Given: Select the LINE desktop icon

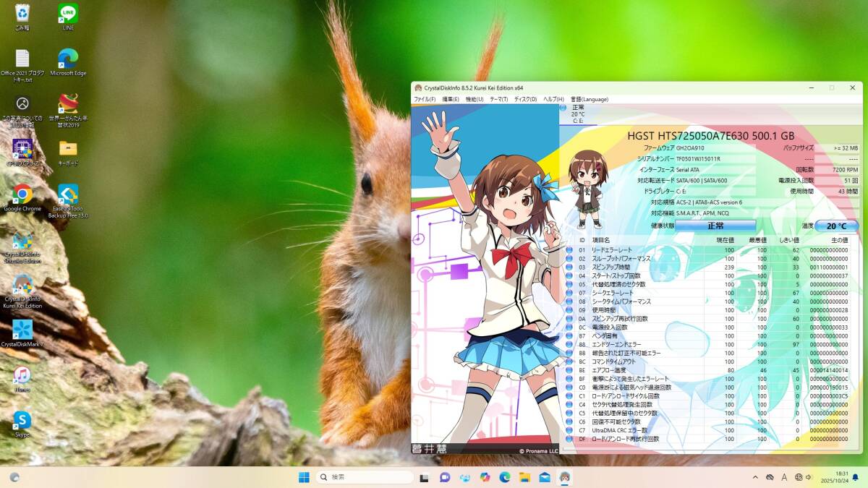Looking at the screenshot, I should (x=68, y=14).
